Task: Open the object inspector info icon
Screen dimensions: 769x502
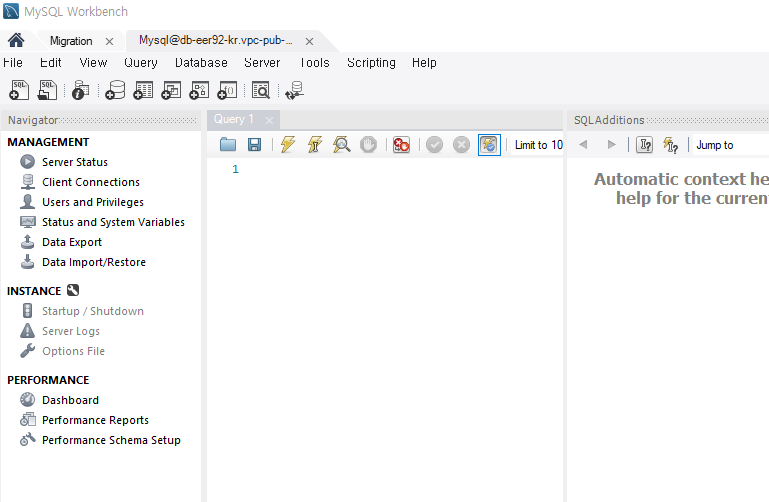Action: pyautogui.click(x=80, y=90)
